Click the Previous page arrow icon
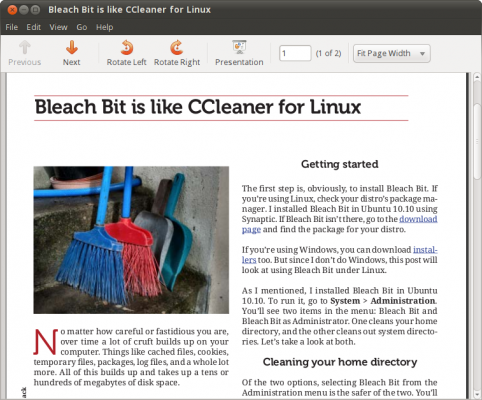482x400 pixels. [25, 47]
